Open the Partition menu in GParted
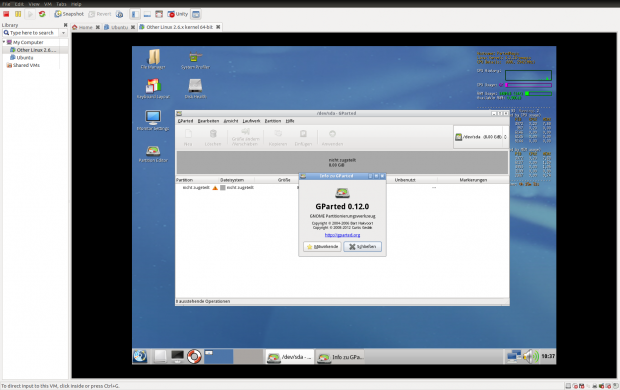Image resolution: width=620 pixels, height=390 pixels. point(273,121)
